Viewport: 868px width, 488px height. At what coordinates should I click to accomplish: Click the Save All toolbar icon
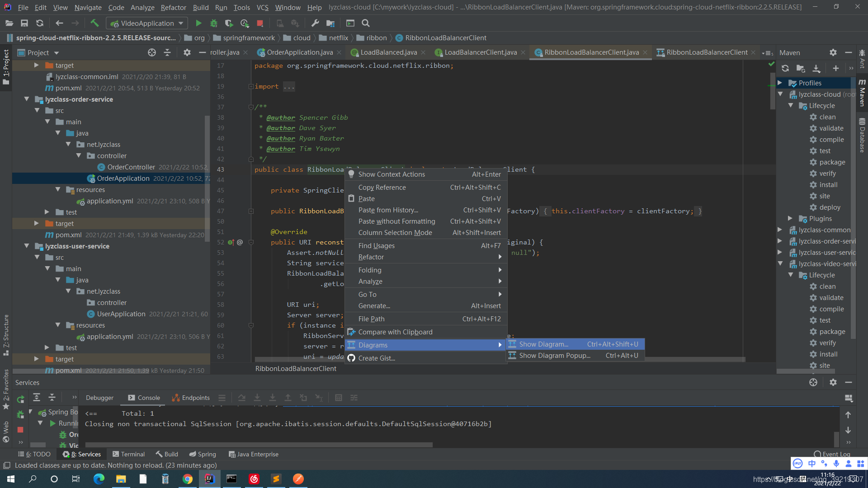[24, 23]
